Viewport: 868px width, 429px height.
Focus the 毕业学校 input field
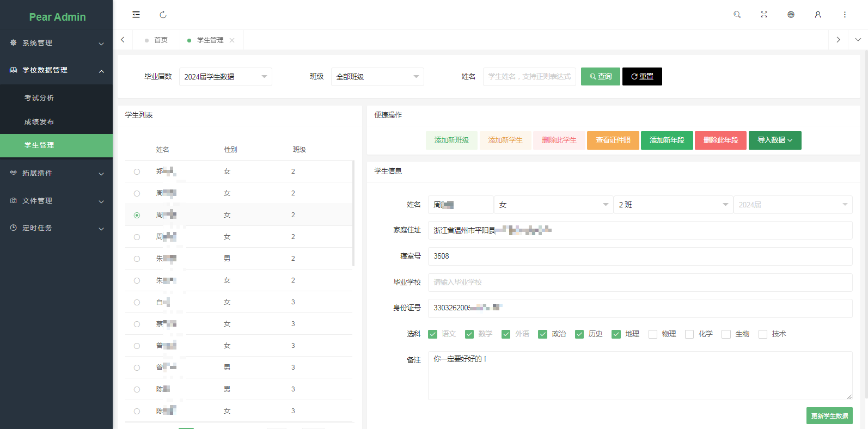coord(640,282)
